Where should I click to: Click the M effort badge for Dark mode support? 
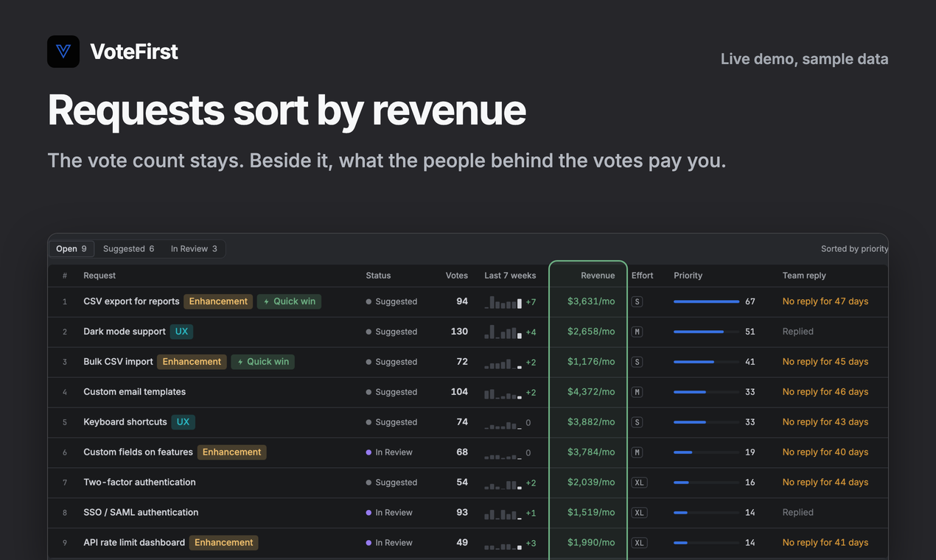point(638,332)
